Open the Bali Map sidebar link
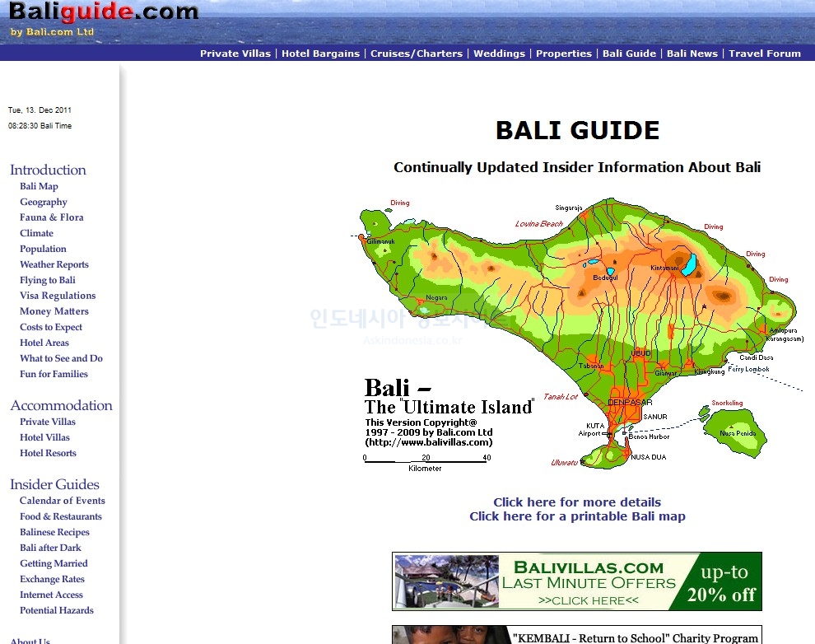 pyautogui.click(x=39, y=186)
